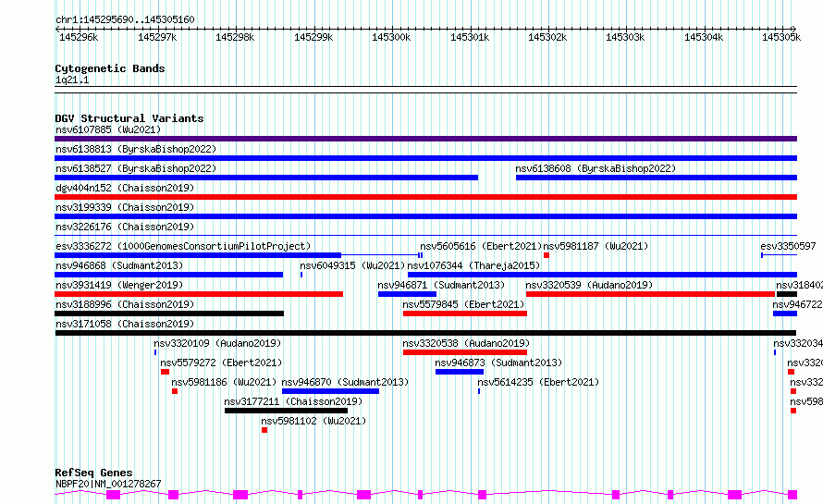Click nsv5981102 (Wu2021) label
The height and width of the screenshot is (504, 823).
point(313,421)
